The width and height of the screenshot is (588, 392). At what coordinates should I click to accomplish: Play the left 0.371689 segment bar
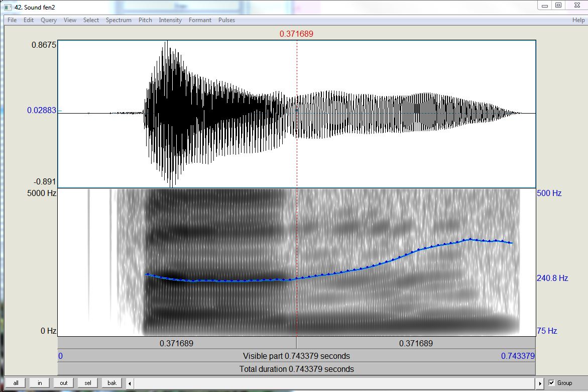[x=177, y=343]
